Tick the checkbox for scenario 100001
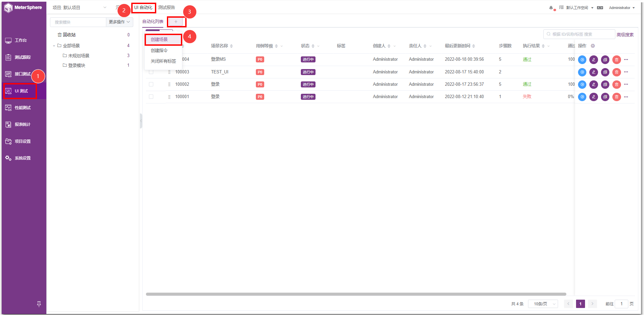Screen dimensions: 644x317 [151, 97]
